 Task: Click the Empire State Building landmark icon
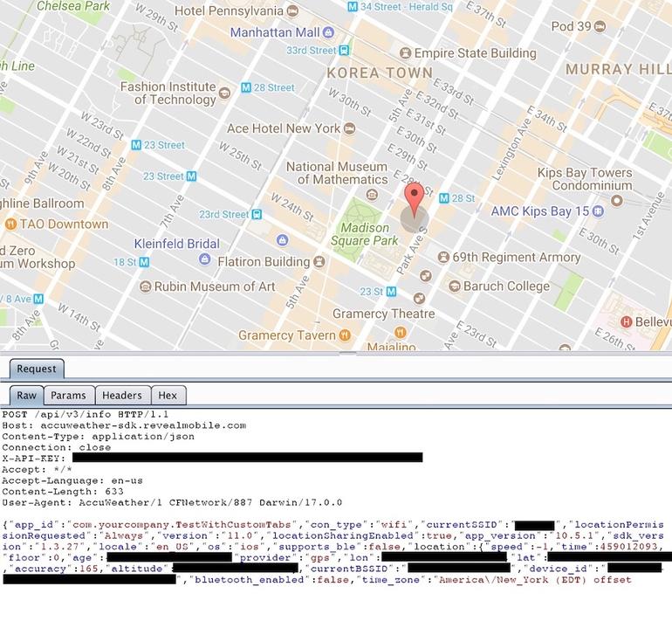click(x=405, y=53)
